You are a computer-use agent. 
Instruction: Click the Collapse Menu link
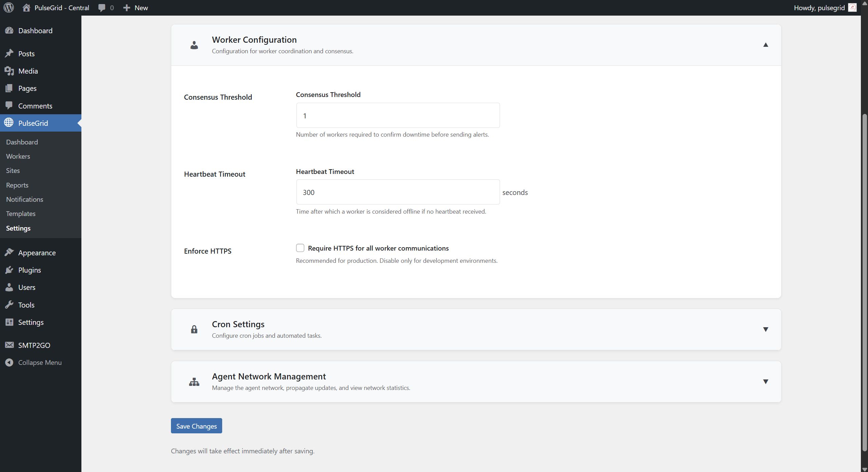click(40, 362)
